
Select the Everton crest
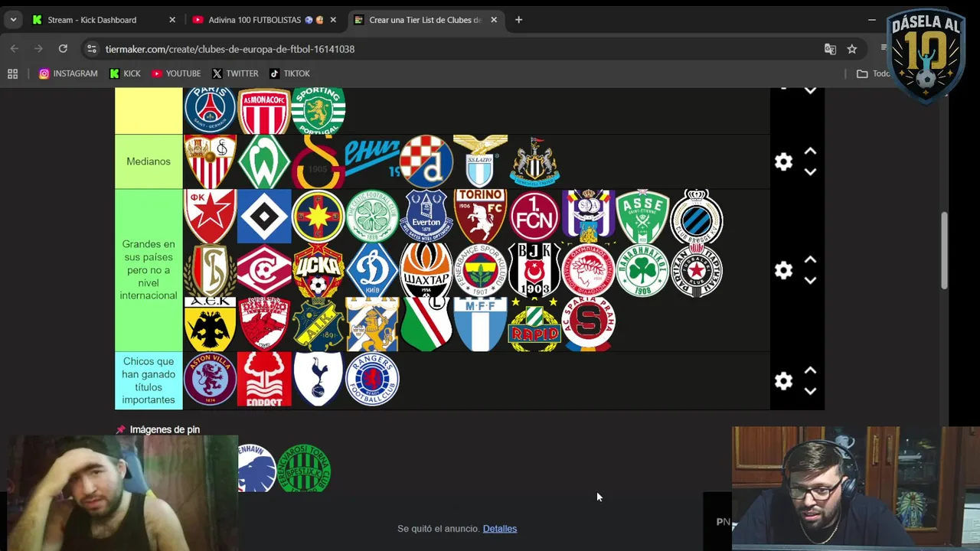426,217
